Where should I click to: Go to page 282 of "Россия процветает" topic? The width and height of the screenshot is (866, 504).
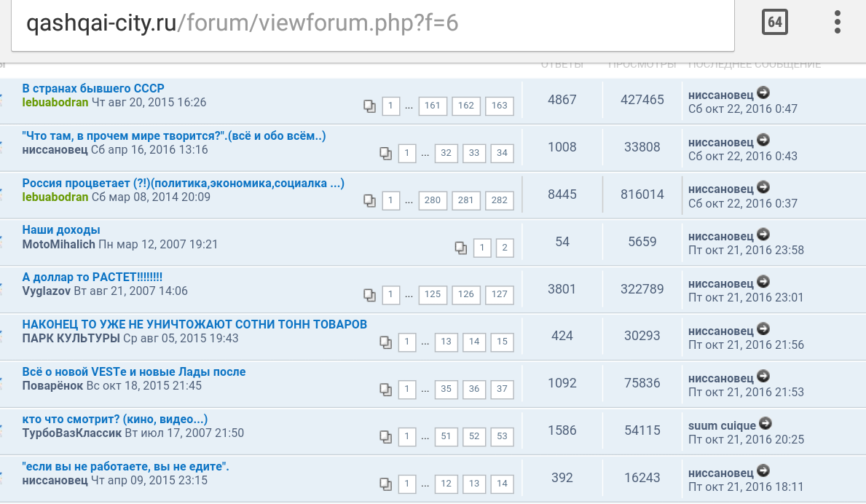(x=500, y=200)
